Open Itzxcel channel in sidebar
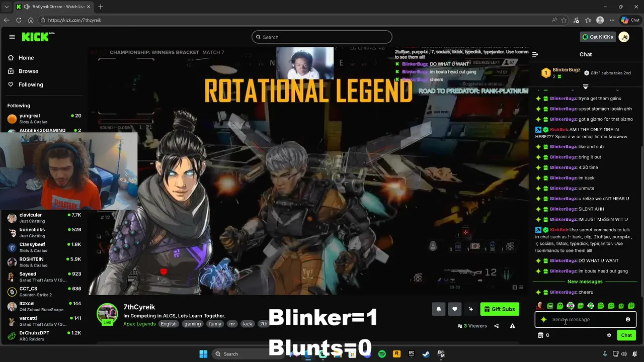The height and width of the screenshot is (362, 644). (x=44, y=306)
